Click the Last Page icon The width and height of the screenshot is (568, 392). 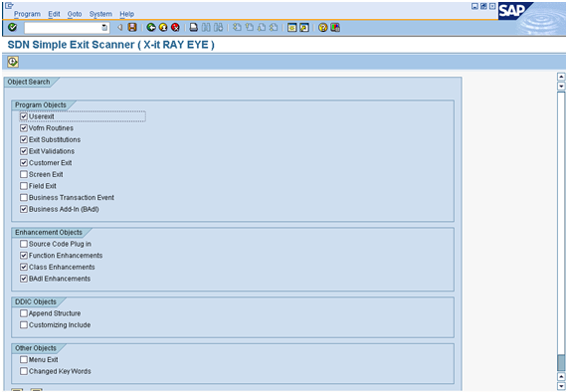[274, 27]
